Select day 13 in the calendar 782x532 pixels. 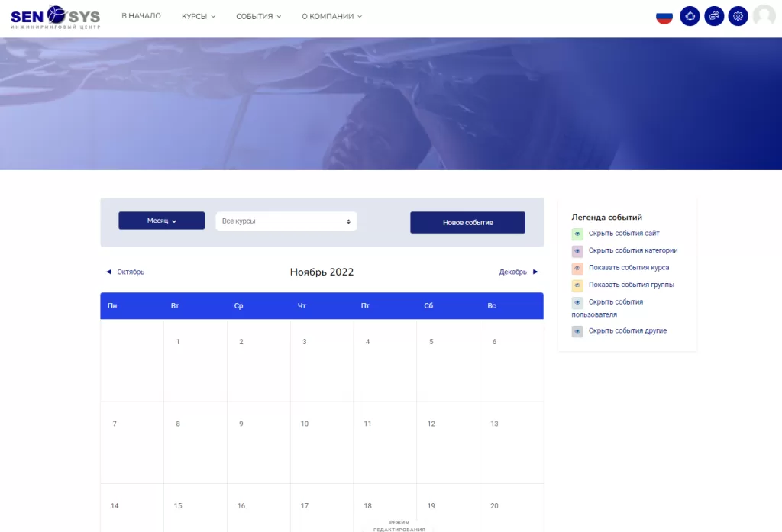click(494, 424)
